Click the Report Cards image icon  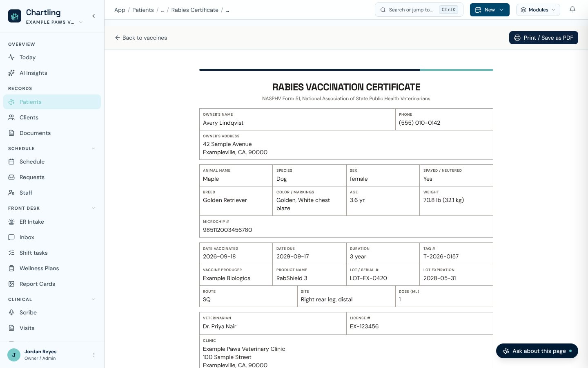[11, 284]
